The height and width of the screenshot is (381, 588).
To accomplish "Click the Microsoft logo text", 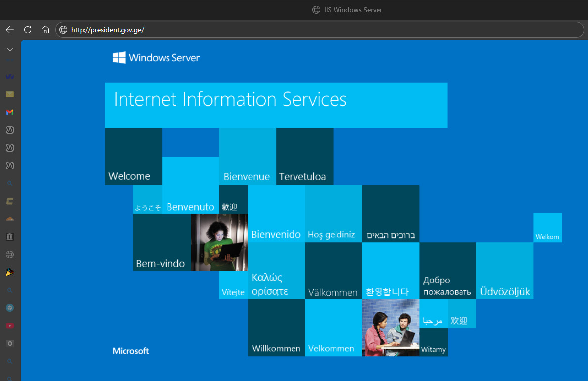I will point(130,351).
